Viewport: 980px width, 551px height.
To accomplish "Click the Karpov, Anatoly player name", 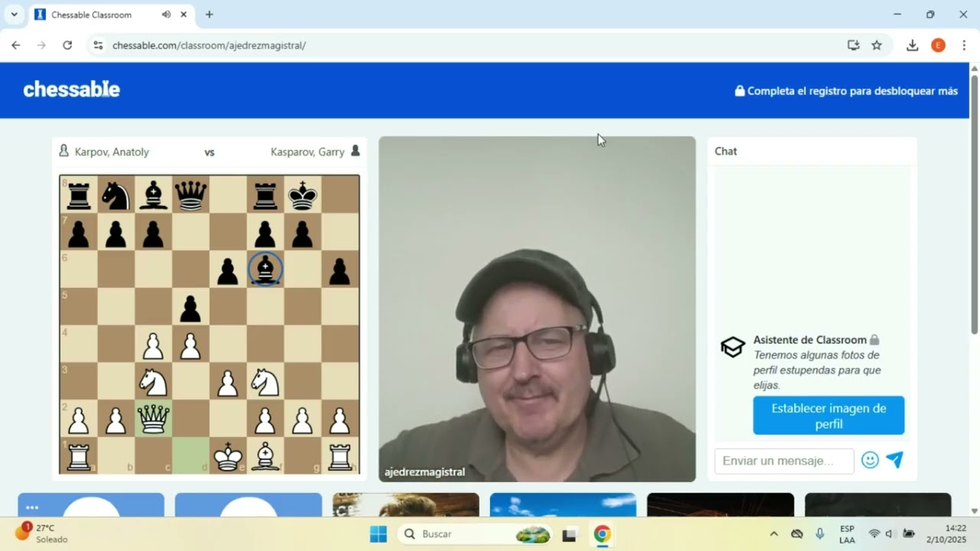I will point(112,152).
